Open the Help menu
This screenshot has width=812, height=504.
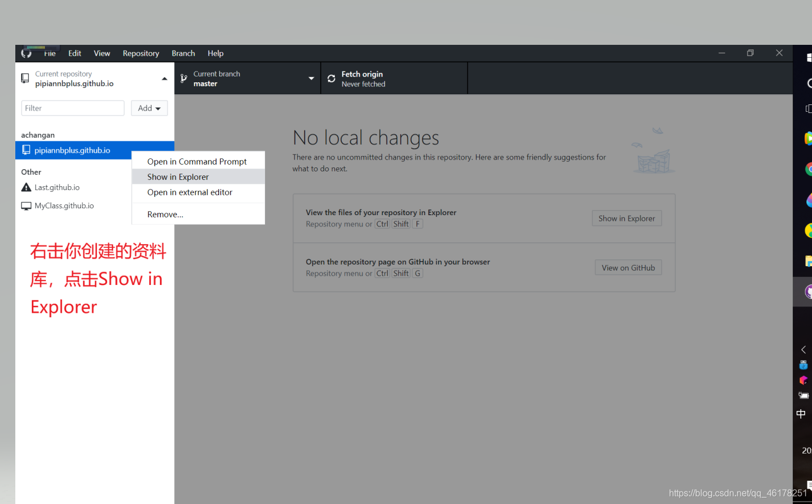[x=216, y=53]
